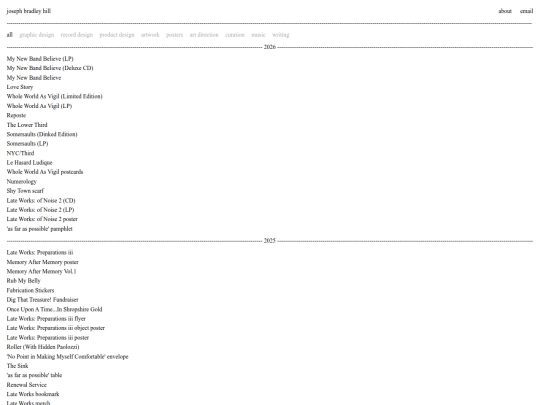Open 'Riposte' project
540x405 pixels.
[16, 115]
